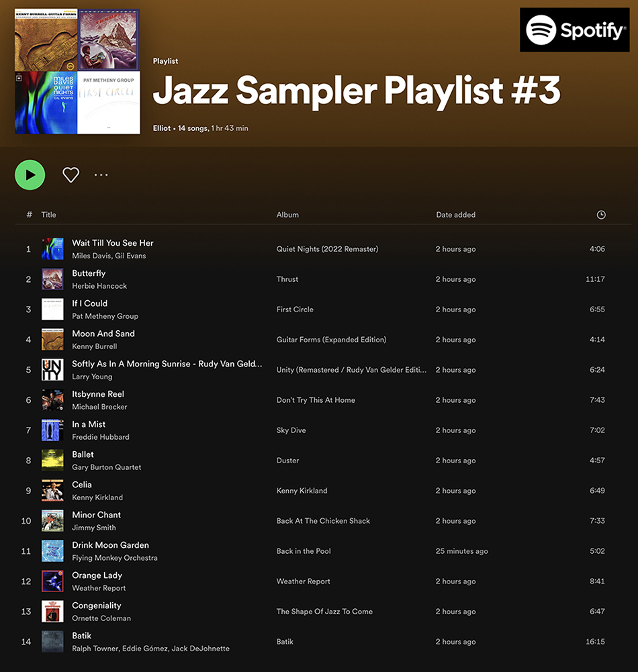Screen dimensions: 638x672
Task: Open album Back At The Chicken Shack
Action: (323, 521)
